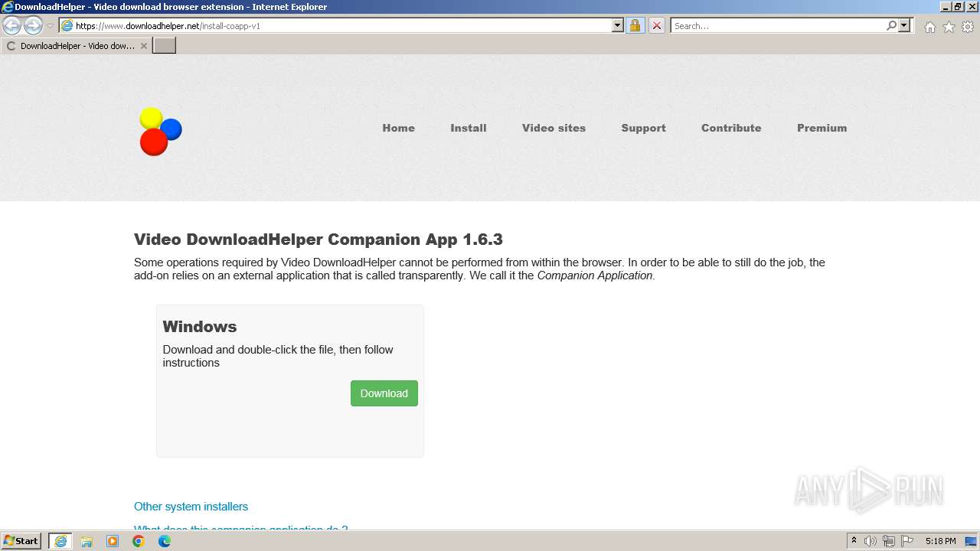Click the green Download button
Image resolution: width=980 pixels, height=551 pixels.
pos(384,393)
